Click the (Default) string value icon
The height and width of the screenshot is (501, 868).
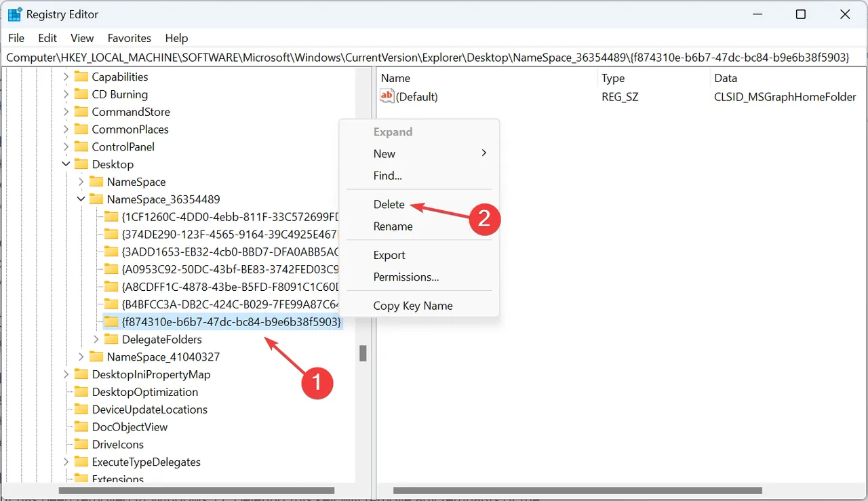tap(387, 96)
